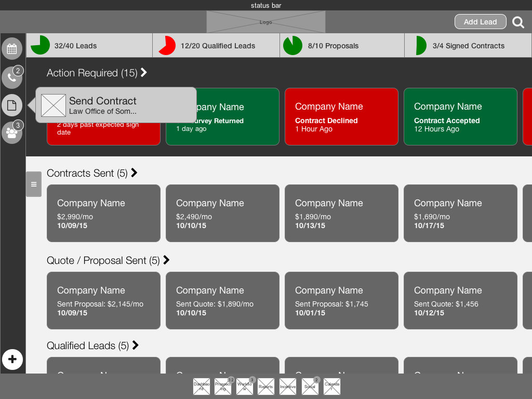Viewport: 532px width, 399px height.
Task: Open the calendar icon in left sidebar
Action: [x=12, y=48]
